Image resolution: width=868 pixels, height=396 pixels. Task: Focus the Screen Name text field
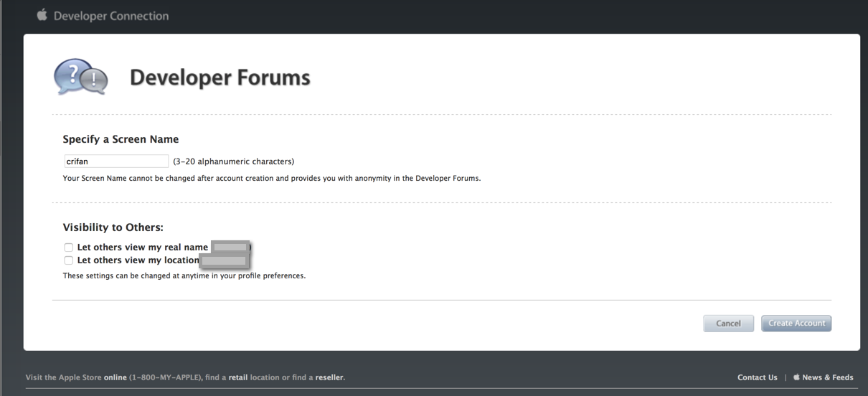(x=116, y=161)
